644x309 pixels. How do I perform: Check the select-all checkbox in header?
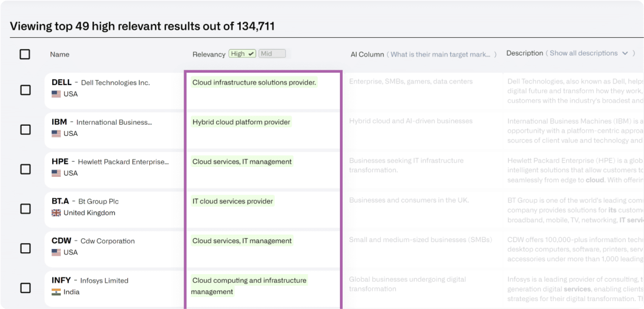tap(25, 54)
